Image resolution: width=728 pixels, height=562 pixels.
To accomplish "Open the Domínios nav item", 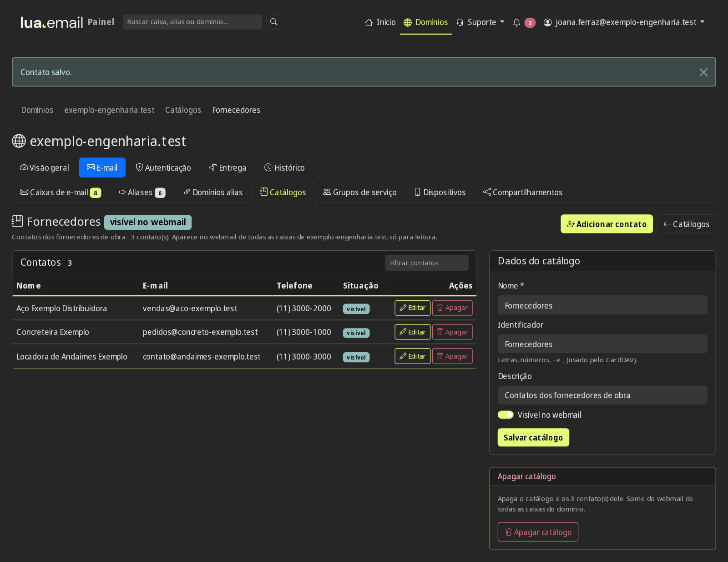I will [x=426, y=22].
